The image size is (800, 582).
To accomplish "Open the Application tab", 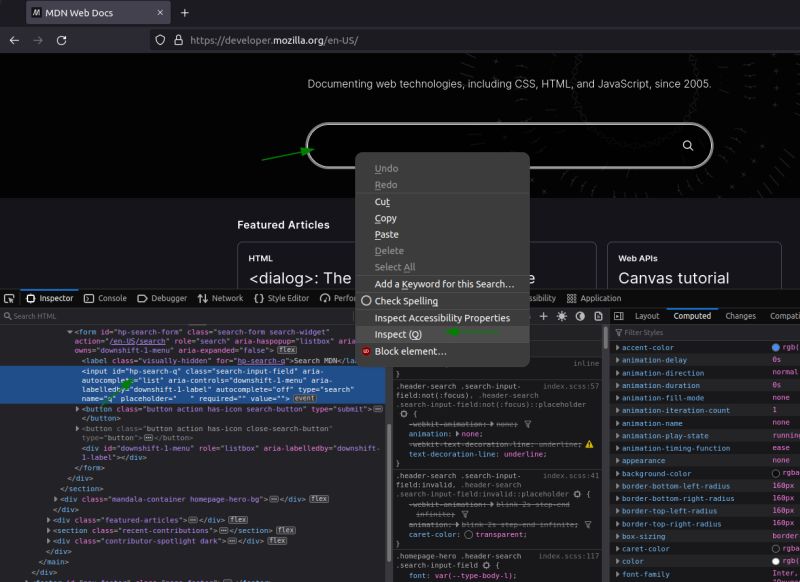I will (x=594, y=298).
